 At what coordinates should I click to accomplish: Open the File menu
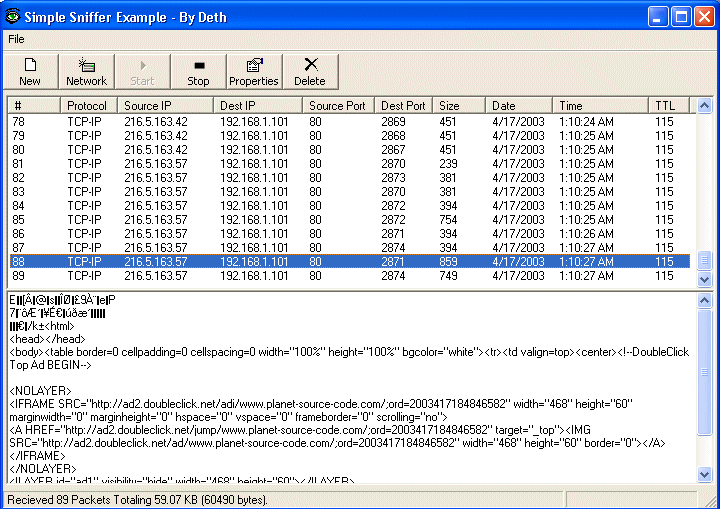tap(17, 39)
